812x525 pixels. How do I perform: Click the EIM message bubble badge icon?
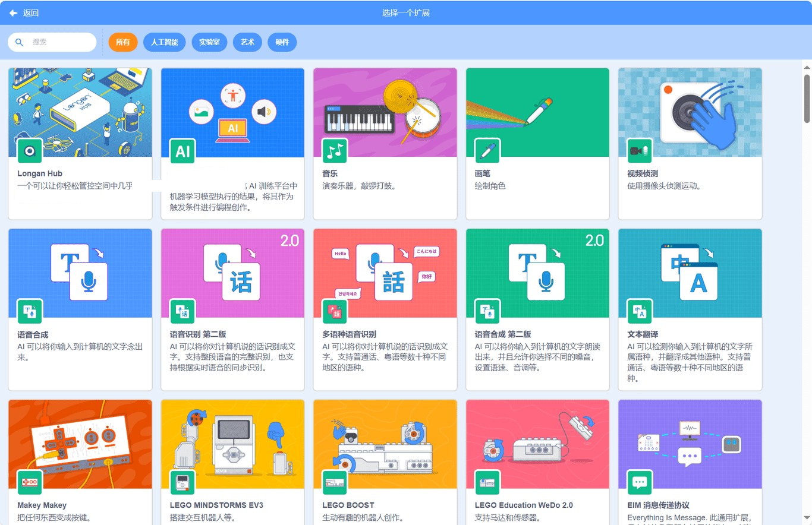tap(640, 482)
